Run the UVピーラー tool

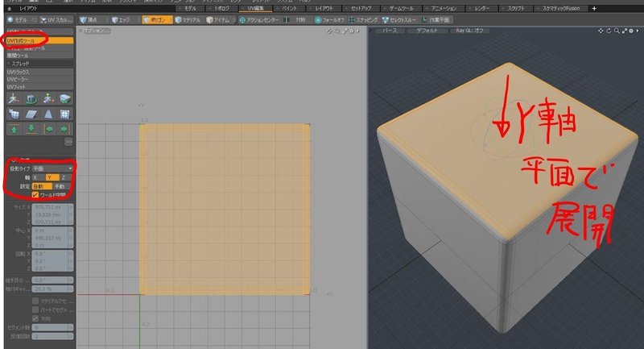[x=39, y=79]
